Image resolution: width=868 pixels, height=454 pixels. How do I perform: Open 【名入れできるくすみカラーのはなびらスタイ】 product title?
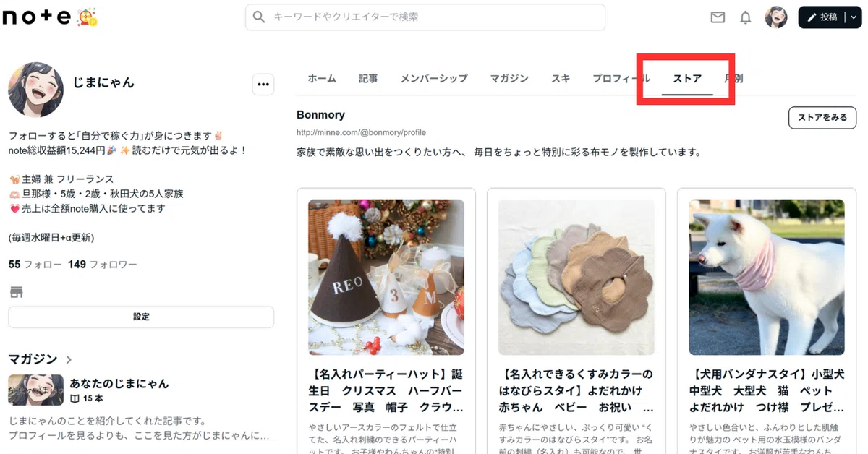click(x=576, y=390)
